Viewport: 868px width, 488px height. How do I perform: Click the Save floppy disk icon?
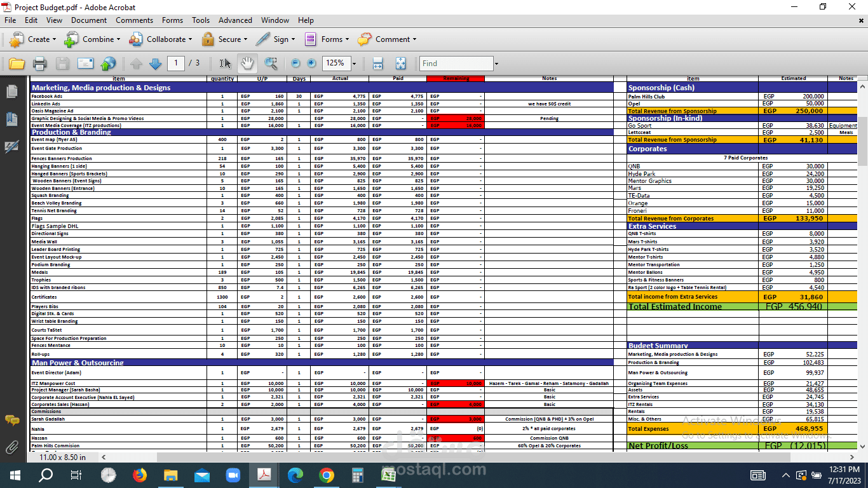tap(62, 64)
